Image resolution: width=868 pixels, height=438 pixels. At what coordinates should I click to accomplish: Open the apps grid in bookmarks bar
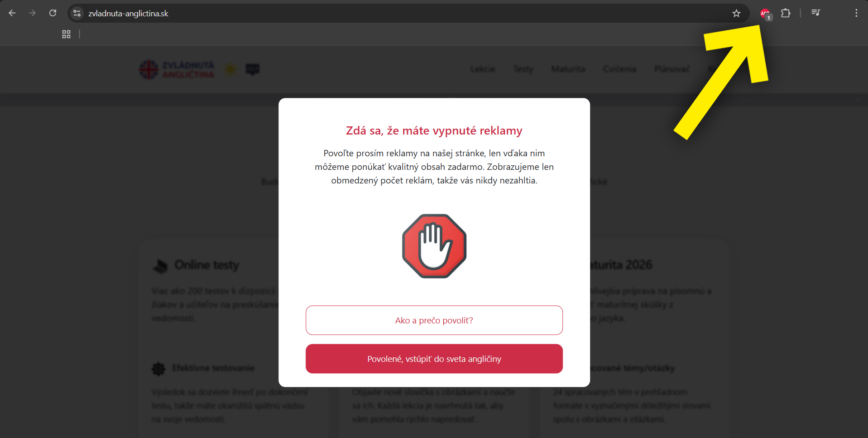(x=66, y=34)
